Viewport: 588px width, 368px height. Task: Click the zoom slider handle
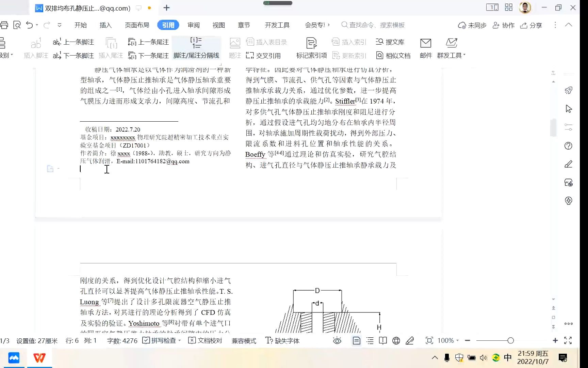pyautogui.click(x=510, y=340)
